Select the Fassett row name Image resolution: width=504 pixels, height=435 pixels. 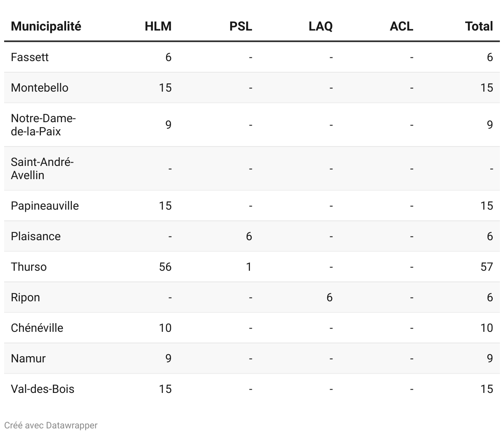30,57
